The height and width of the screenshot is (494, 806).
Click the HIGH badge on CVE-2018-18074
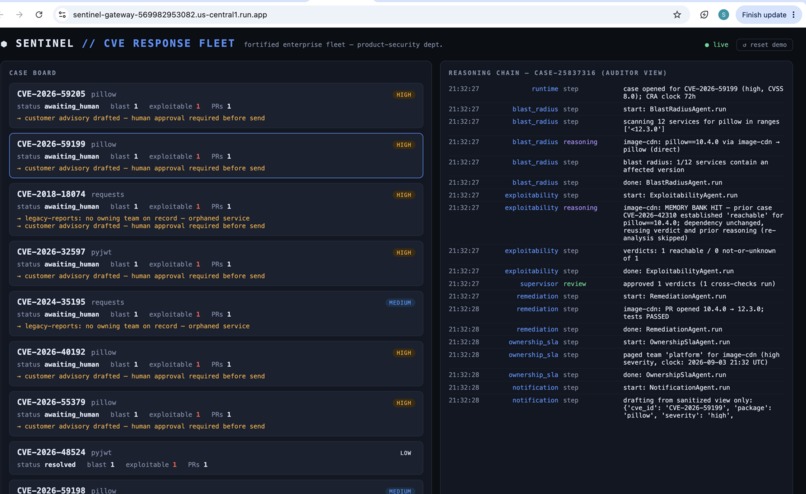click(x=404, y=195)
